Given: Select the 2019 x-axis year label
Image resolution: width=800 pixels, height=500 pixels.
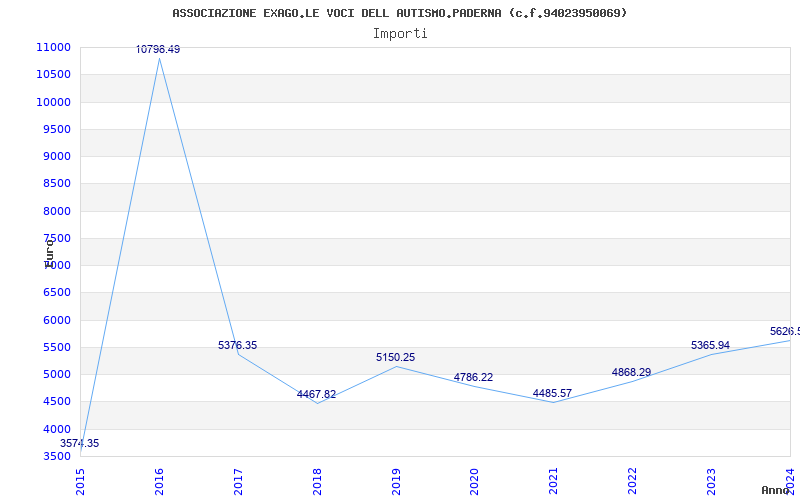Looking at the screenshot, I should [x=396, y=481].
